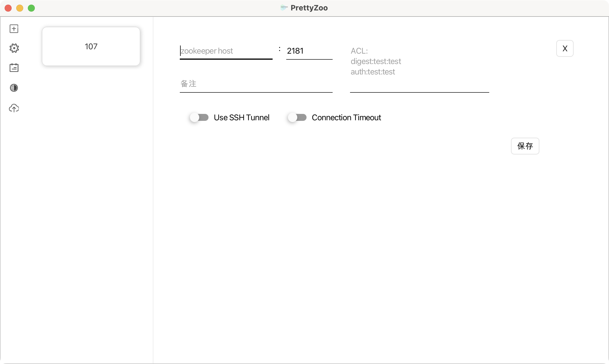Click the add new server plus icon
The width and height of the screenshot is (609, 364).
[14, 29]
